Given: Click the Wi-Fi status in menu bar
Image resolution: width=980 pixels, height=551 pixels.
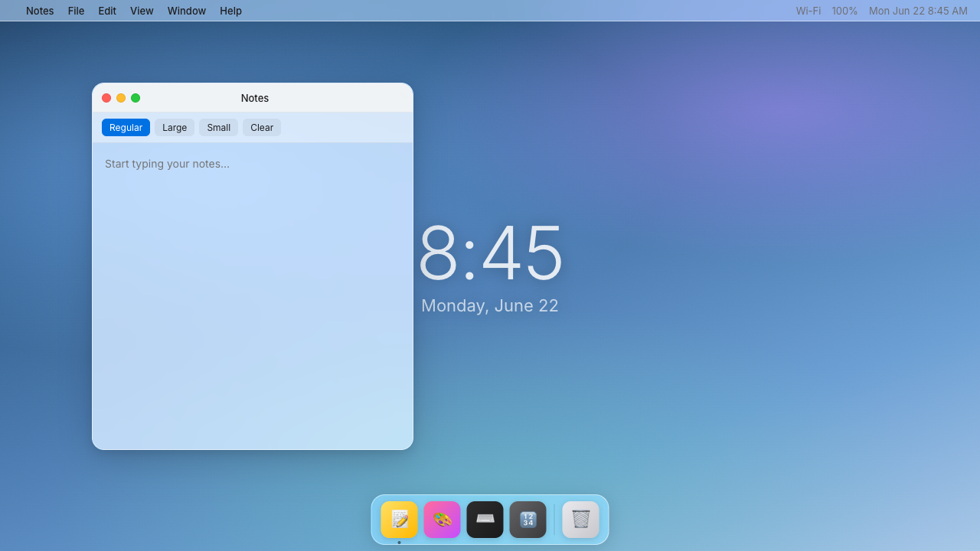Looking at the screenshot, I should [x=808, y=11].
